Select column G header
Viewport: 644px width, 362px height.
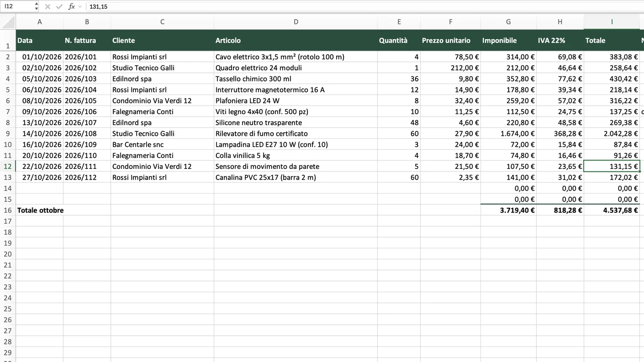click(509, 22)
